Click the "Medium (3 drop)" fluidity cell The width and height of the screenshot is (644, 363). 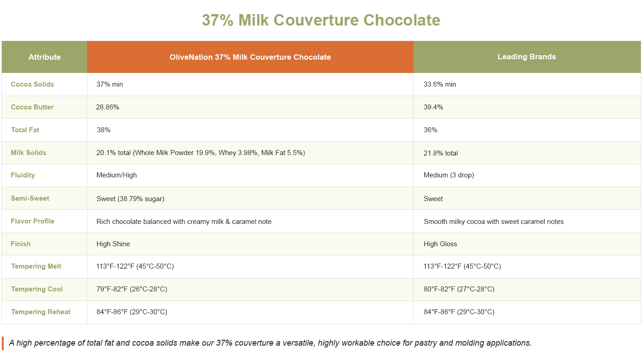[449, 175]
